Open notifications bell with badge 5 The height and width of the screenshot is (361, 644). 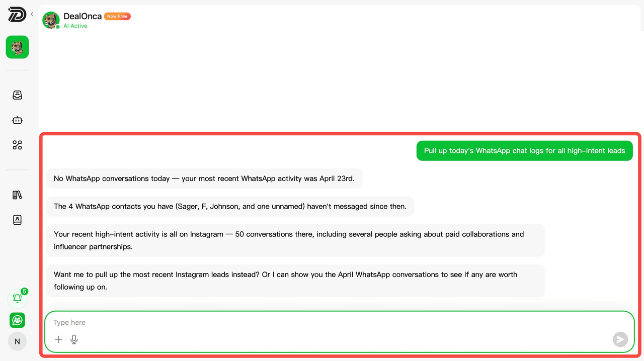[x=17, y=299]
